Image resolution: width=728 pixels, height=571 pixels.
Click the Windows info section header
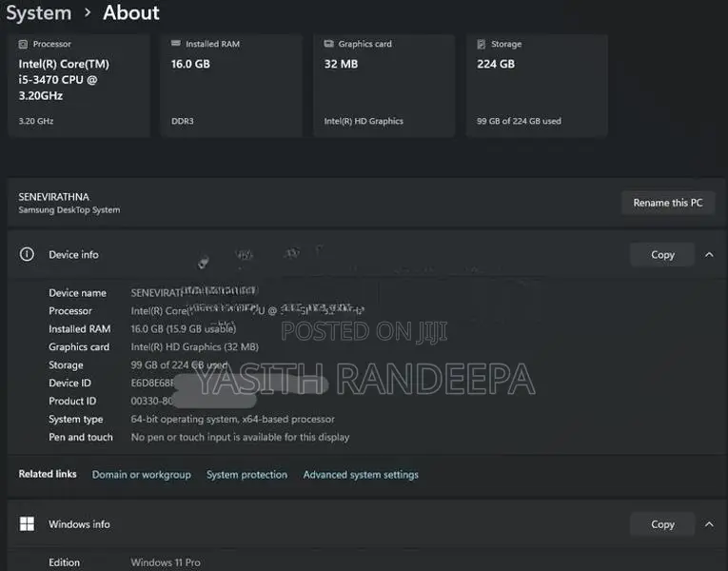pos(365,524)
